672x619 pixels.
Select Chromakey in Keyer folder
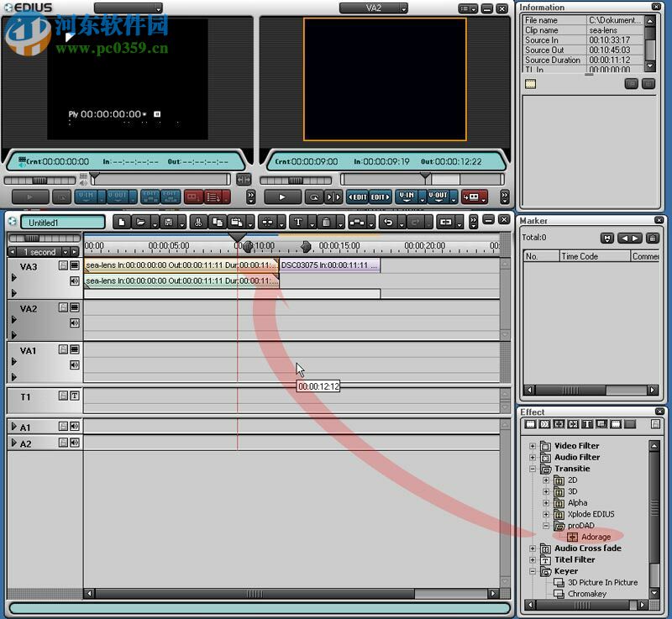pos(586,594)
